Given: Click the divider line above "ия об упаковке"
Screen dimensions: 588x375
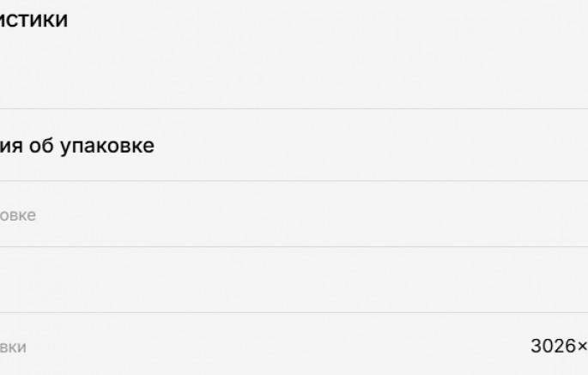Looking at the screenshot, I should click(x=294, y=108).
